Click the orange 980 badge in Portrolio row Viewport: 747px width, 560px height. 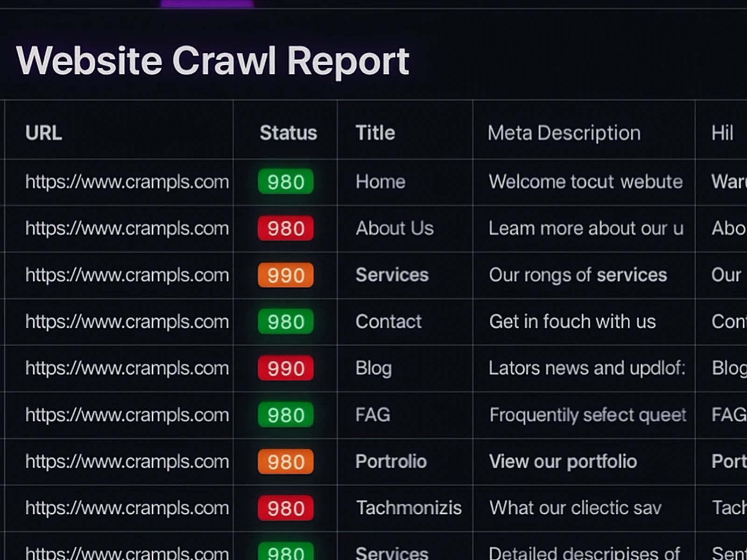click(x=286, y=462)
